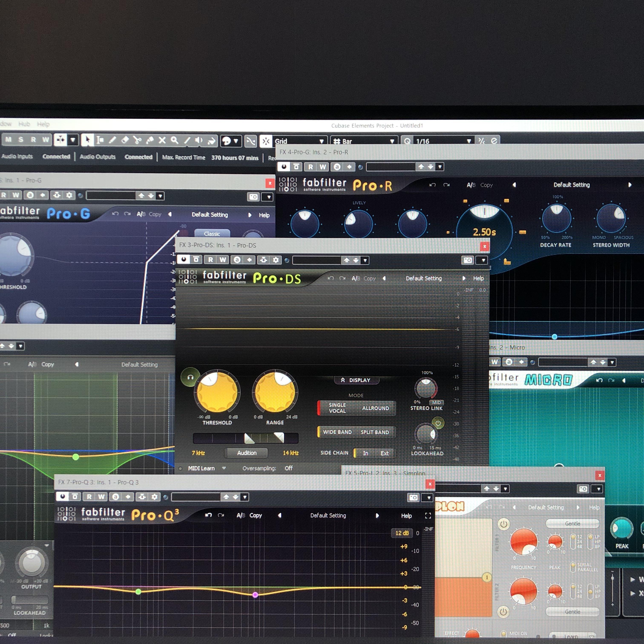The width and height of the screenshot is (644, 644).
Task: Open the Help menu in Cubase
Action: coord(43,124)
